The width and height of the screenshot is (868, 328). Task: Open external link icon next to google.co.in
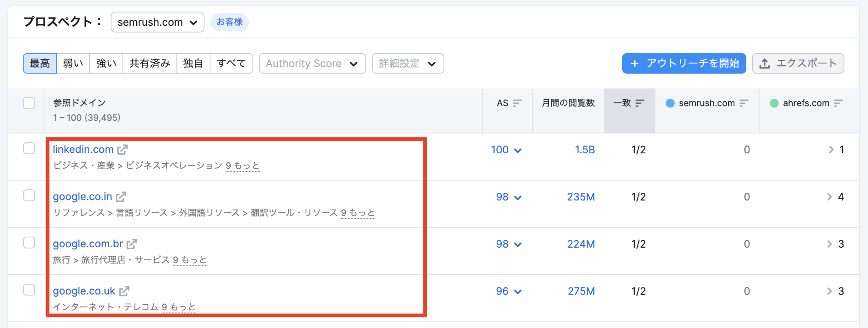point(121,197)
